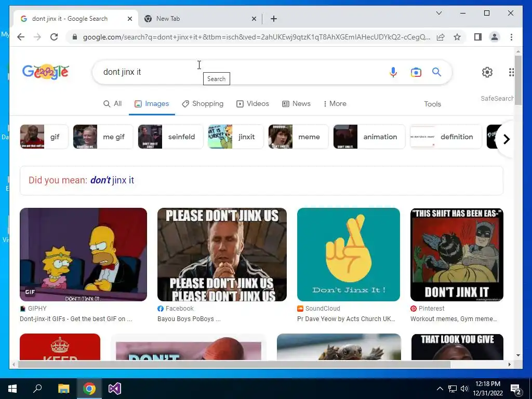Open File Explorer from taskbar
Screen dimensions: 532x399
click(x=63, y=389)
